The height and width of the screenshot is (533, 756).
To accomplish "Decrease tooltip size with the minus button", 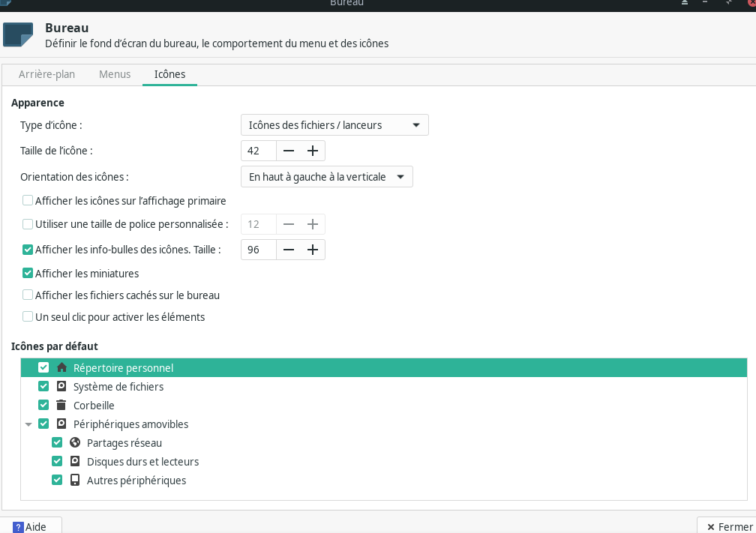I will pyautogui.click(x=288, y=250).
